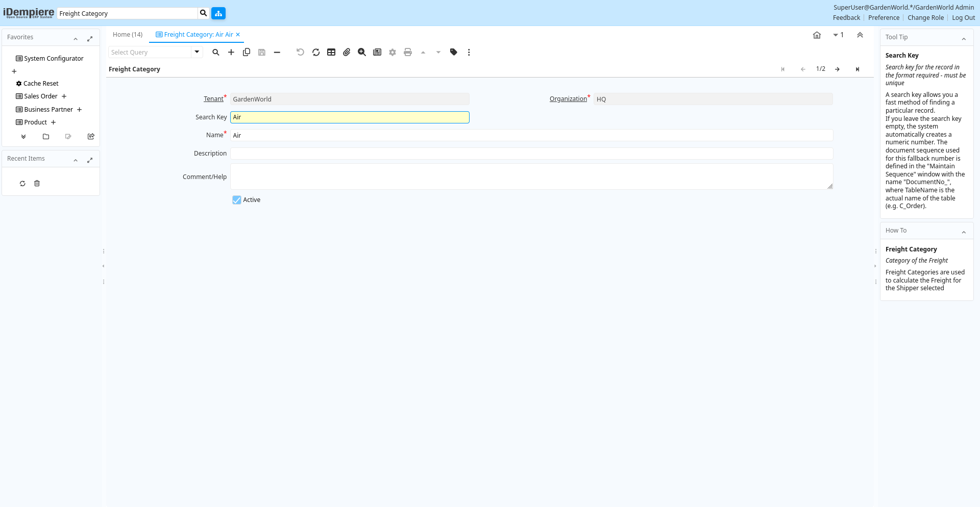
Task: Click the Refresh icon in the toolbar
Action: 316,52
